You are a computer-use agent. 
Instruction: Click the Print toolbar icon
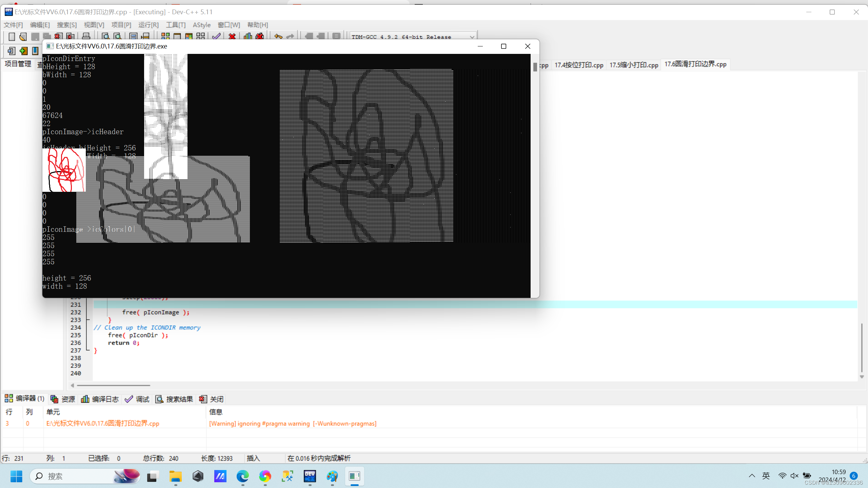[86, 36]
